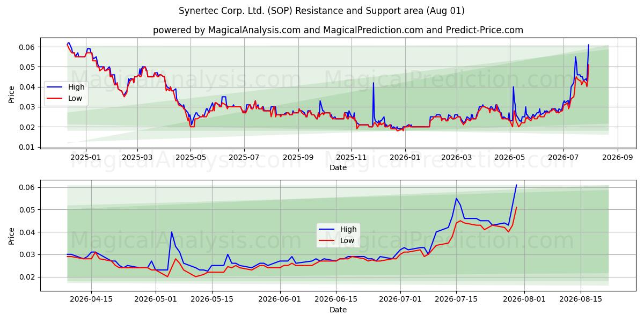The height and width of the screenshot is (322, 644).
Task: Click the upper chart x-axis label 2026-09
Action: [617, 158]
